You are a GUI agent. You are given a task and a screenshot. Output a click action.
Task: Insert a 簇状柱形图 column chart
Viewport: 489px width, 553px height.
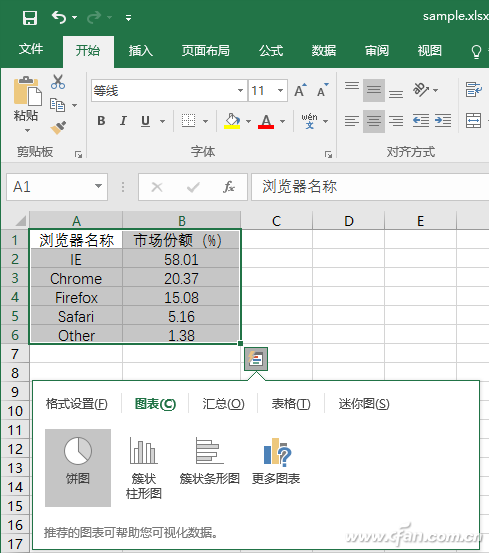(x=143, y=468)
